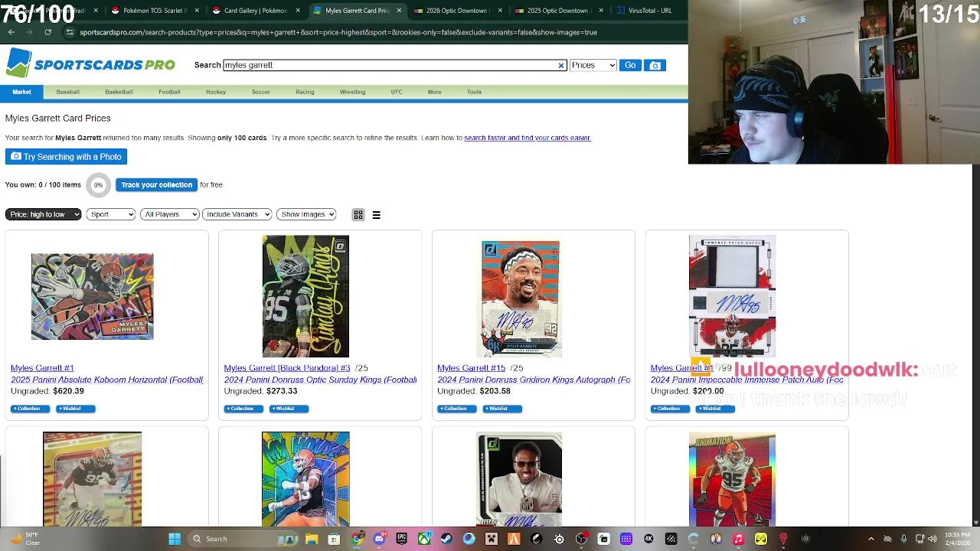Show hidden system tray icons

[x=871, y=539]
